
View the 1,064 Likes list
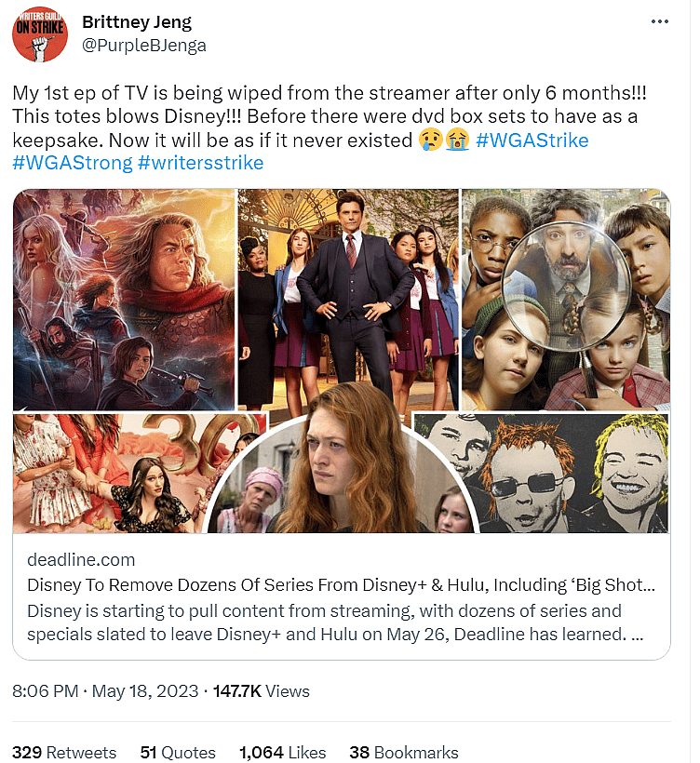point(282,753)
